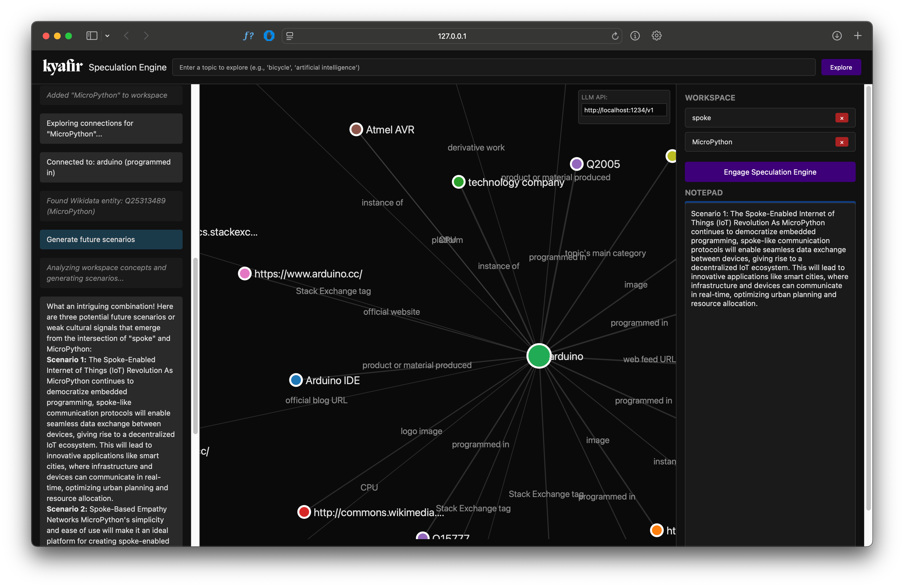Click the new tab plus icon
This screenshot has height=588, width=904.
[x=858, y=36]
